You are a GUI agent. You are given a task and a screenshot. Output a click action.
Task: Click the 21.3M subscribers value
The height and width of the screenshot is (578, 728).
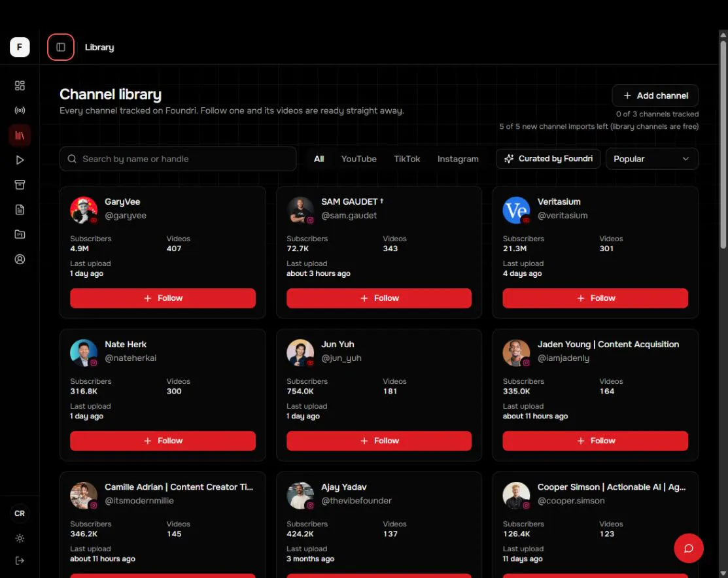point(514,248)
